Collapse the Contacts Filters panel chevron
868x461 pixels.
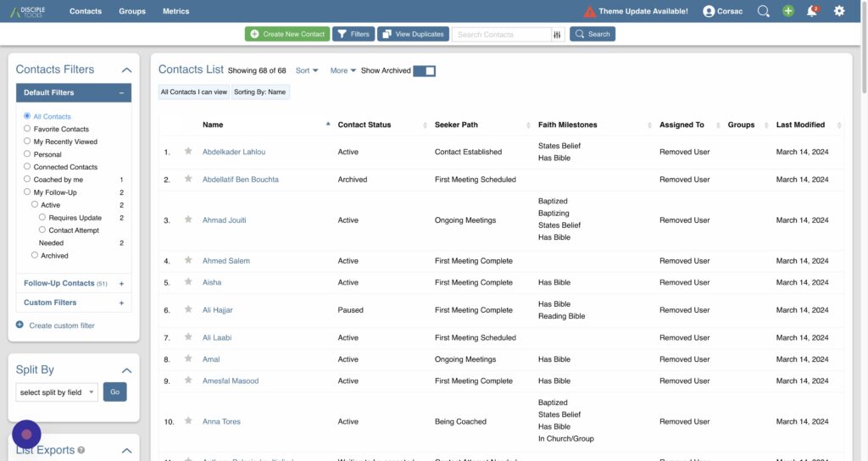pos(126,70)
